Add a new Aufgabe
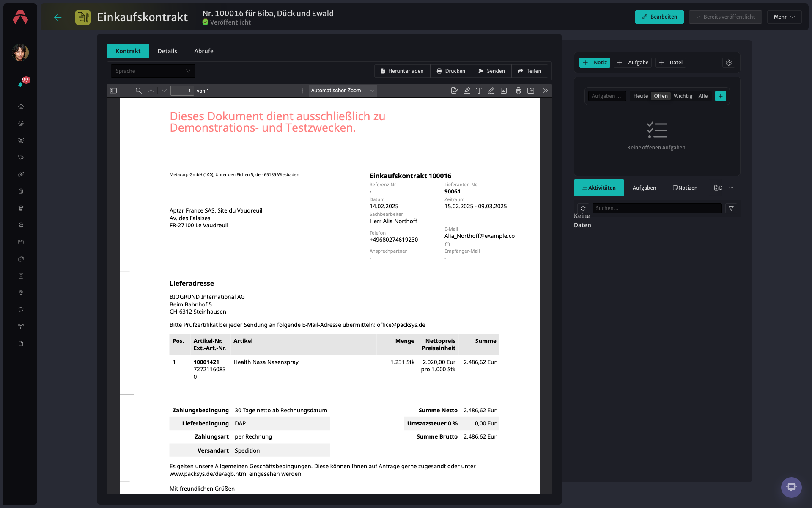Image resolution: width=812 pixels, height=508 pixels. pyautogui.click(x=633, y=63)
